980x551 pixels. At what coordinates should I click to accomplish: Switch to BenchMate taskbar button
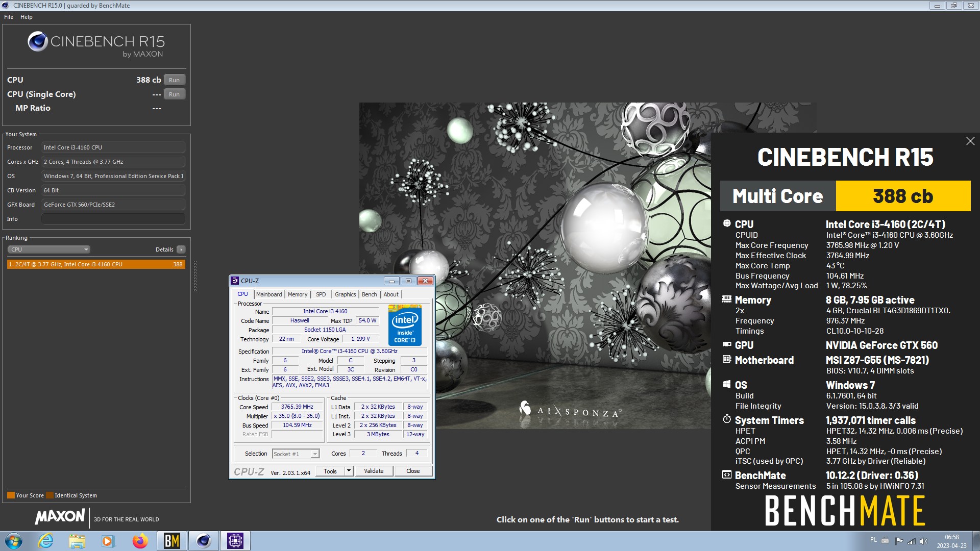[x=171, y=541]
